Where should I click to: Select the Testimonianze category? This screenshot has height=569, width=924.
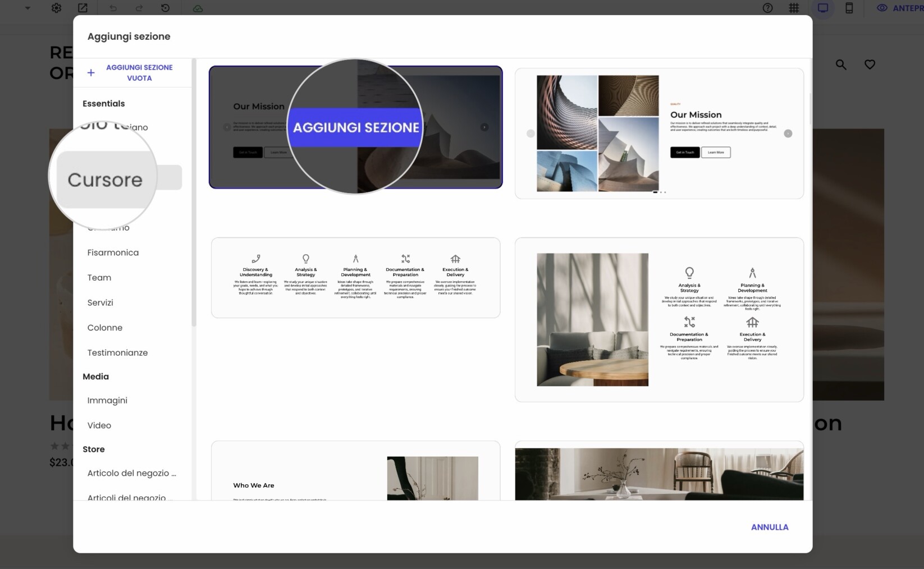point(117,352)
